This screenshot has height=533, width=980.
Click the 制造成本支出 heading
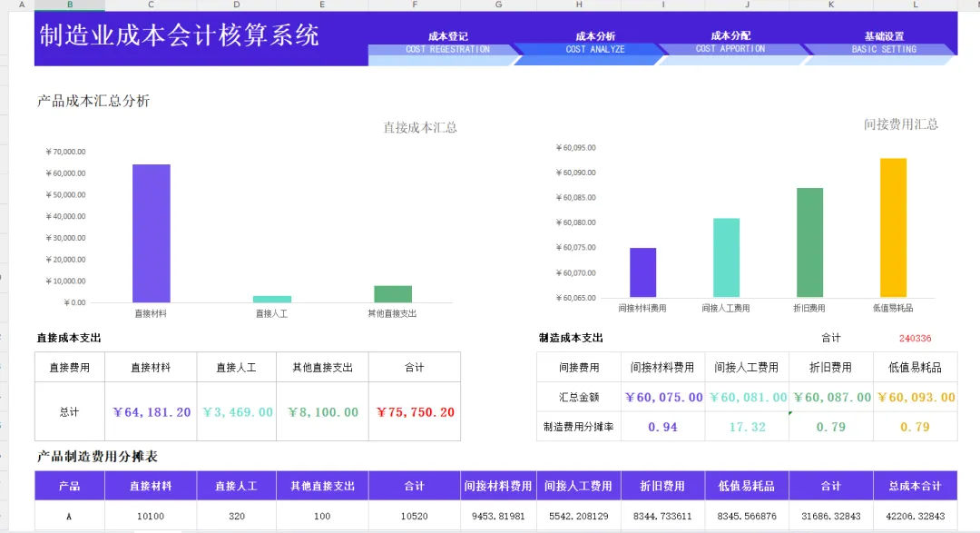pos(572,338)
